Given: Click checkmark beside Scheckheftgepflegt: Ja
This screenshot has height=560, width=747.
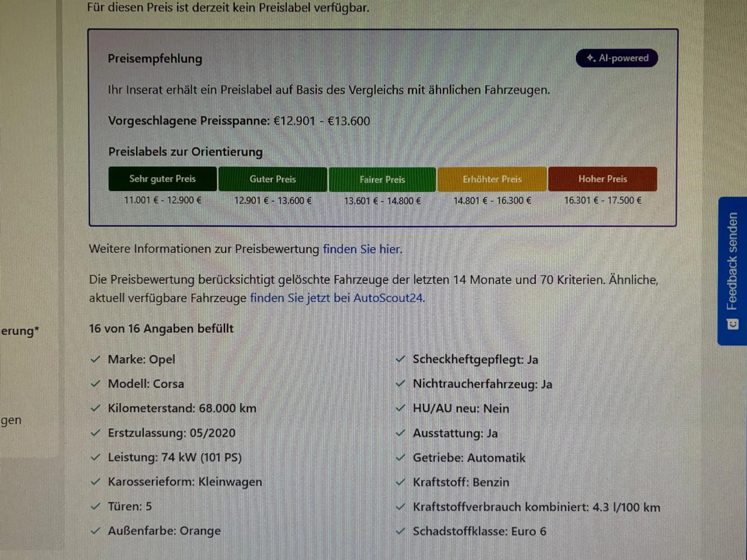Looking at the screenshot, I should [400, 359].
